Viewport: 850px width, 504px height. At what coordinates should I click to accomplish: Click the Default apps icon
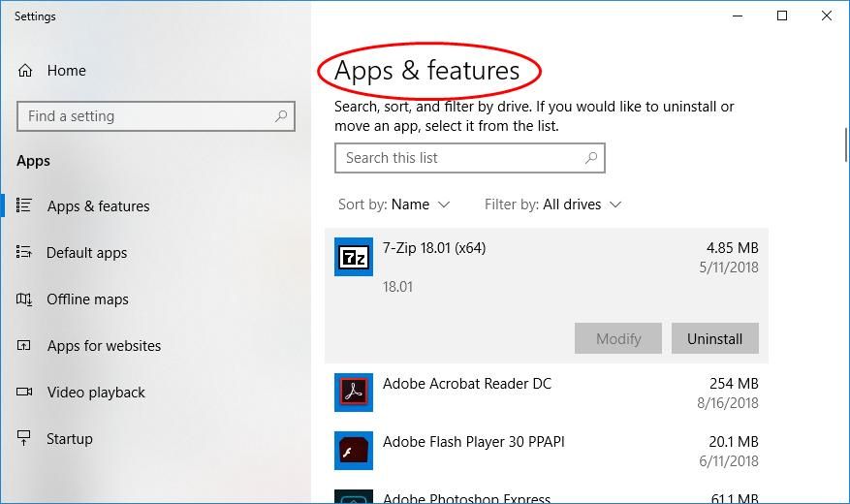pos(25,253)
